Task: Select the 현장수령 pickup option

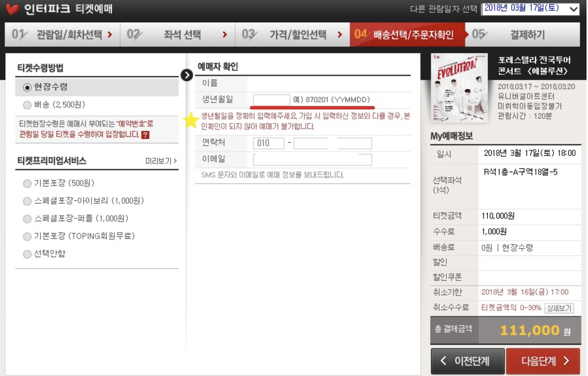Action: click(x=27, y=87)
